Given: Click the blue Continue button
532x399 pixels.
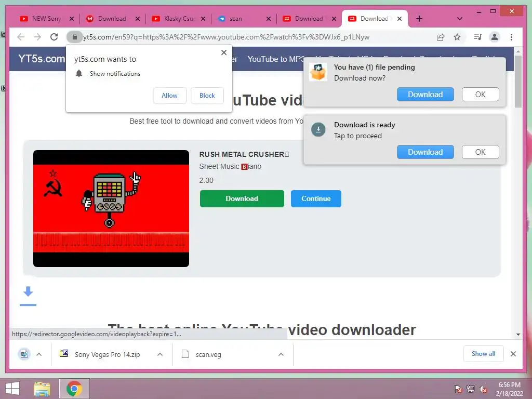Looking at the screenshot, I should coord(316,198).
